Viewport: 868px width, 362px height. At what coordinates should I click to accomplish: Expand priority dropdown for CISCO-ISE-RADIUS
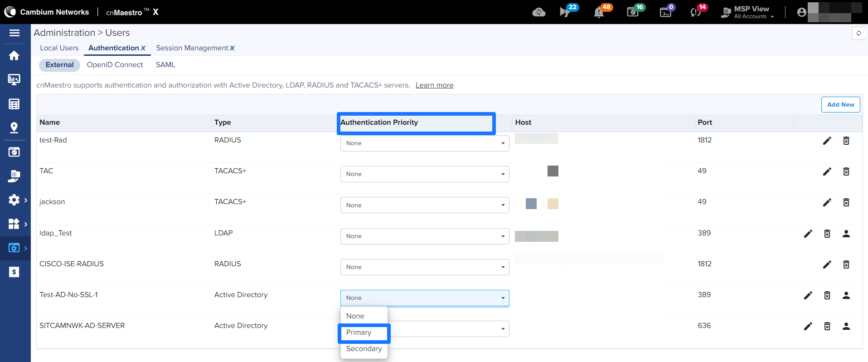click(x=424, y=267)
